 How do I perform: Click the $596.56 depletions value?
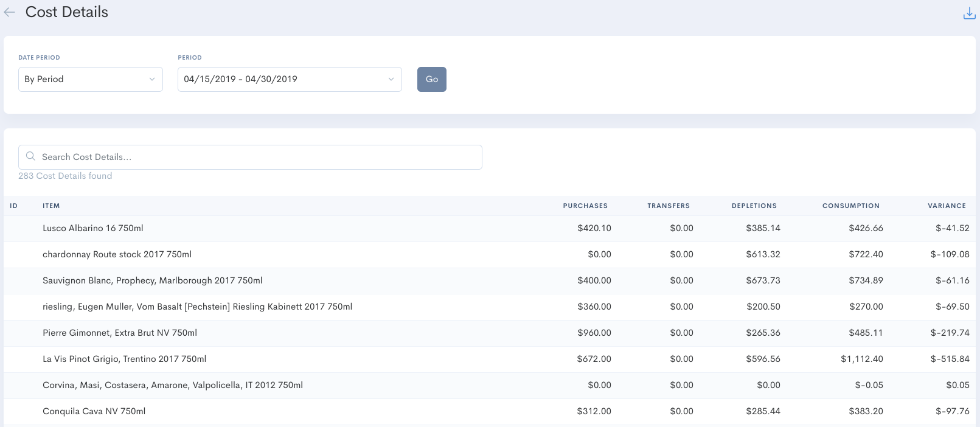pyautogui.click(x=763, y=359)
